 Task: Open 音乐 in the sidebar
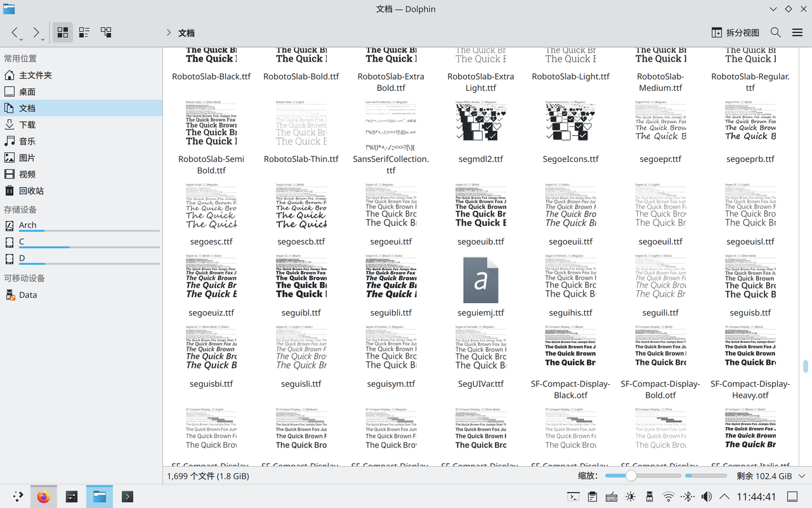click(81, 141)
